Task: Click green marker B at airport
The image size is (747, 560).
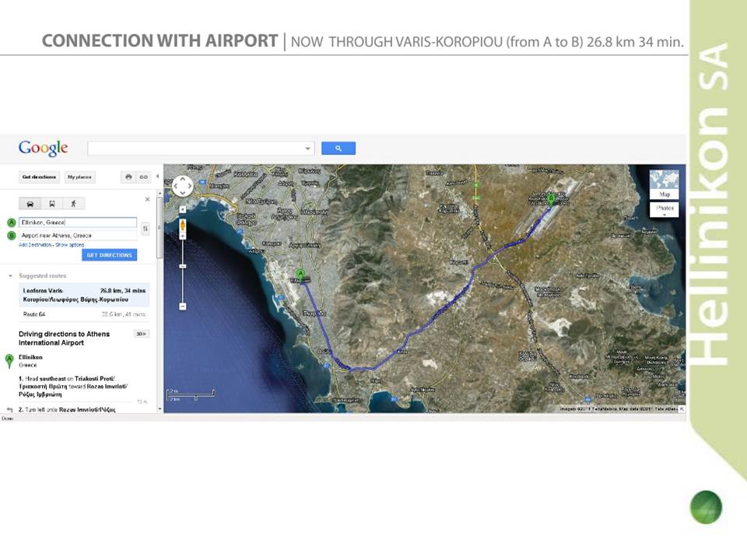Action: point(552,200)
